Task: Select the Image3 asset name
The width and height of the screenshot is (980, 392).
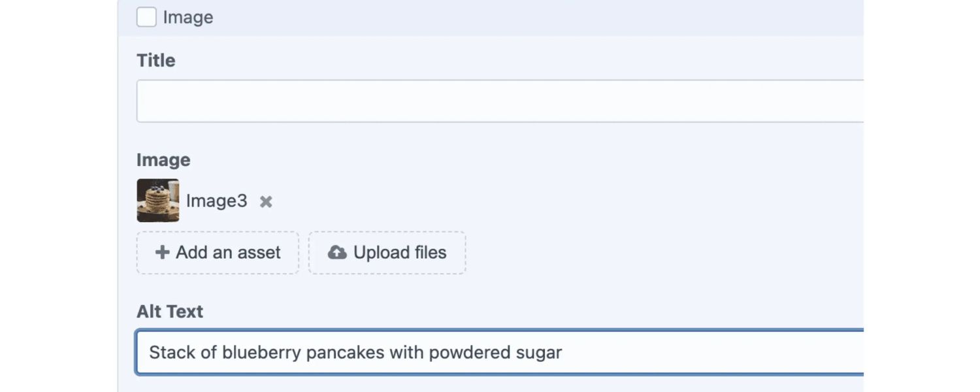Action: 216,201
